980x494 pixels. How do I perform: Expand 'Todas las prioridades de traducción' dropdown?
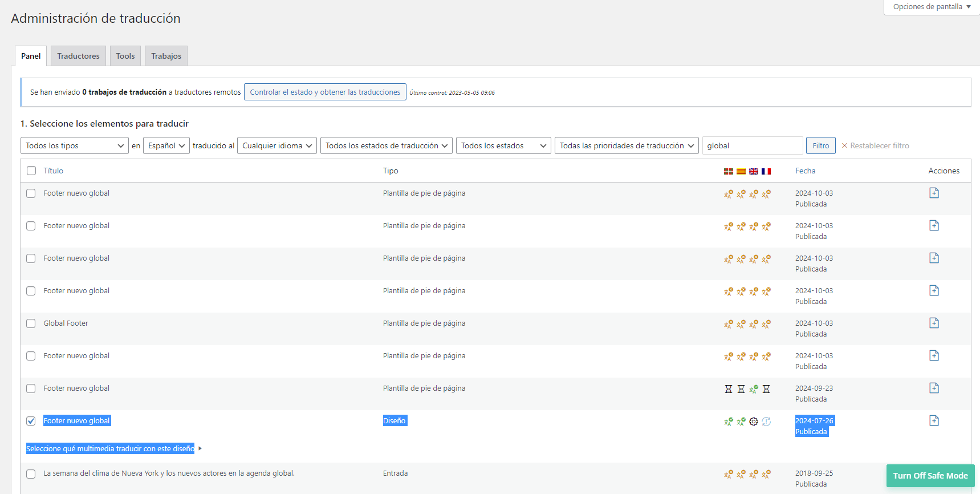click(x=627, y=145)
